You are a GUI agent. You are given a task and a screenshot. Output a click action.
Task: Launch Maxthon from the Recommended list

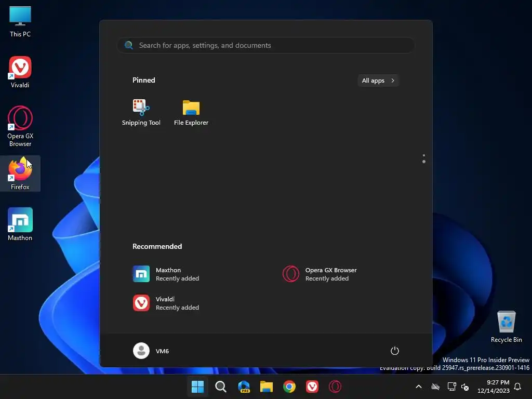click(x=166, y=274)
